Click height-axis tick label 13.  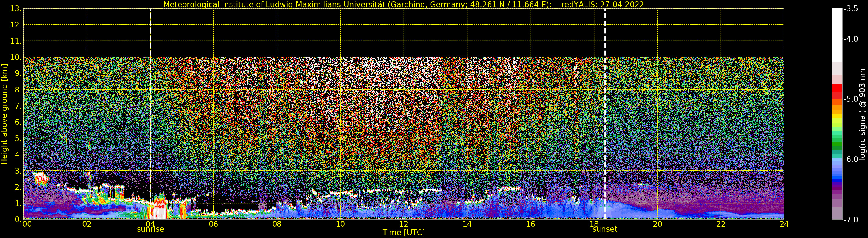coord(16,9)
